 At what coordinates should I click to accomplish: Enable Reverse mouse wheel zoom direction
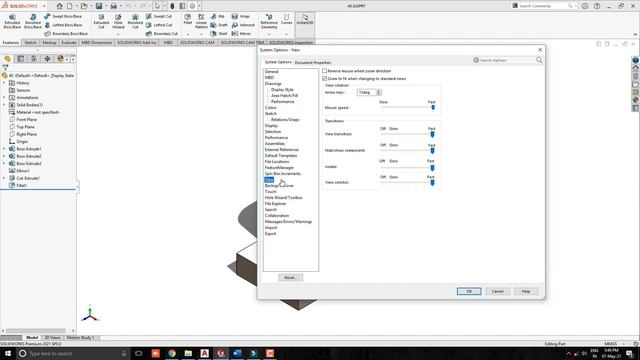(325, 71)
